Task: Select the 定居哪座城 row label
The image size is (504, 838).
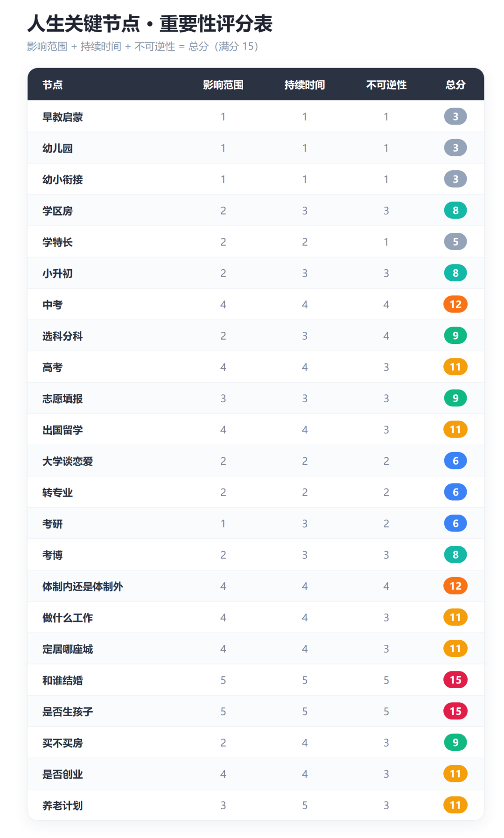Action: [68, 649]
